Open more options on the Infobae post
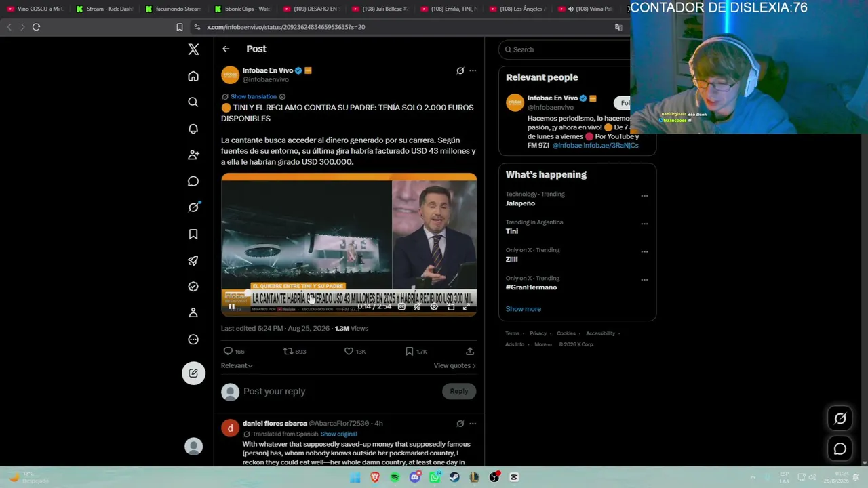Viewport: 868px width, 488px height. (x=473, y=70)
